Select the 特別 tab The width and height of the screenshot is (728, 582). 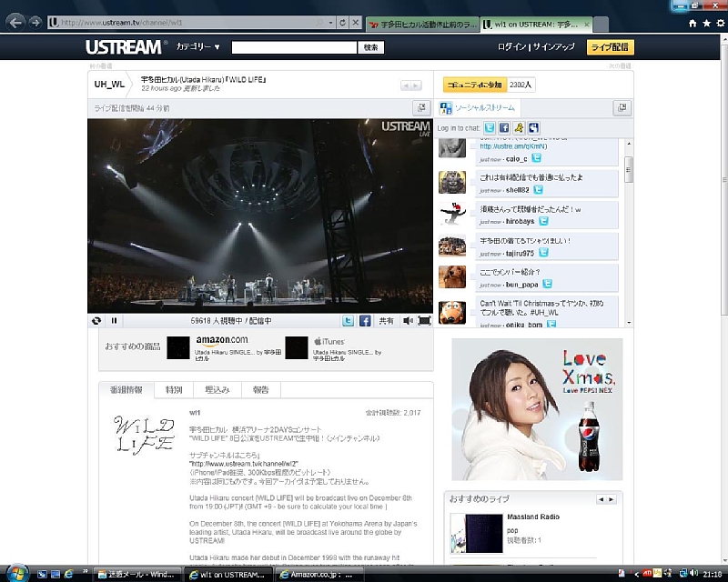tap(174, 390)
